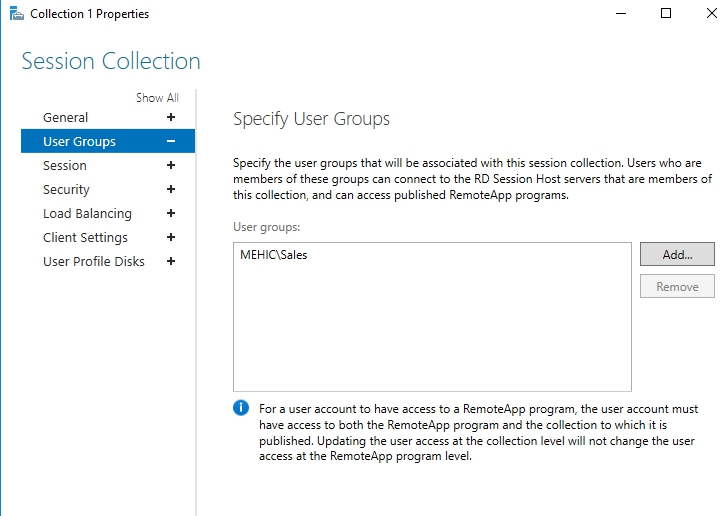This screenshot has height=516, width=724.
Task: Expand the Security section plus sign
Action: pyautogui.click(x=171, y=190)
